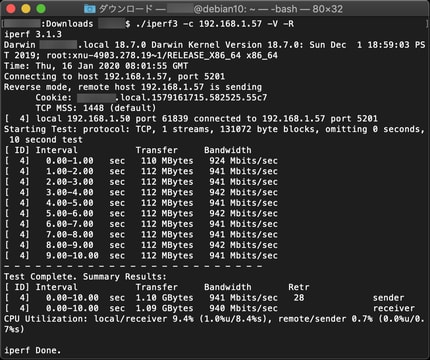Click the 8.00-9.00 sec interval row
The image size is (430, 360).
(141, 245)
